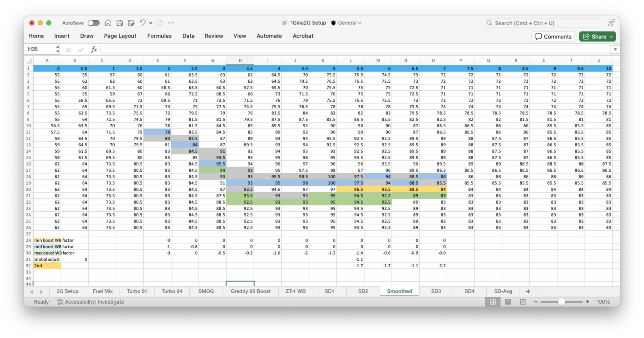The width and height of the screenshot is (644, 338).
Task: Click the Redo icon
Action: coord(159,23)
